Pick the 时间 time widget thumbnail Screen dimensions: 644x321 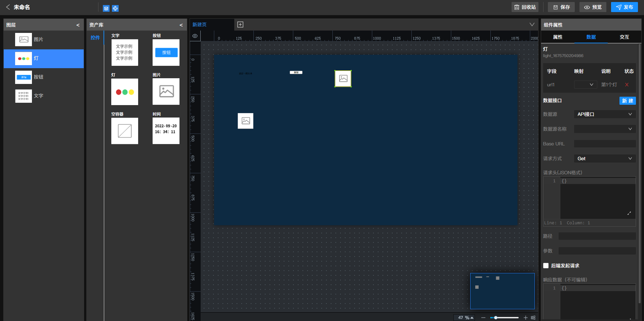(x=166, y=131)
